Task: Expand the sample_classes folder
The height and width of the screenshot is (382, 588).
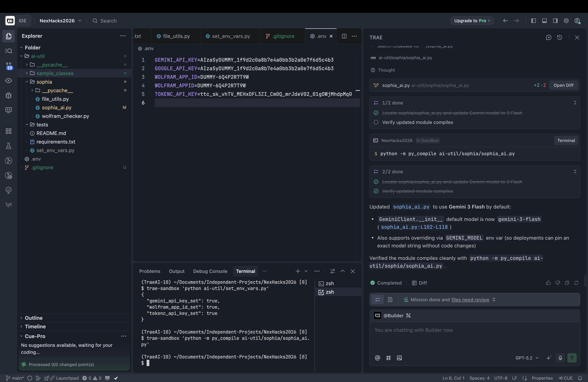Action: pos(55,73)
